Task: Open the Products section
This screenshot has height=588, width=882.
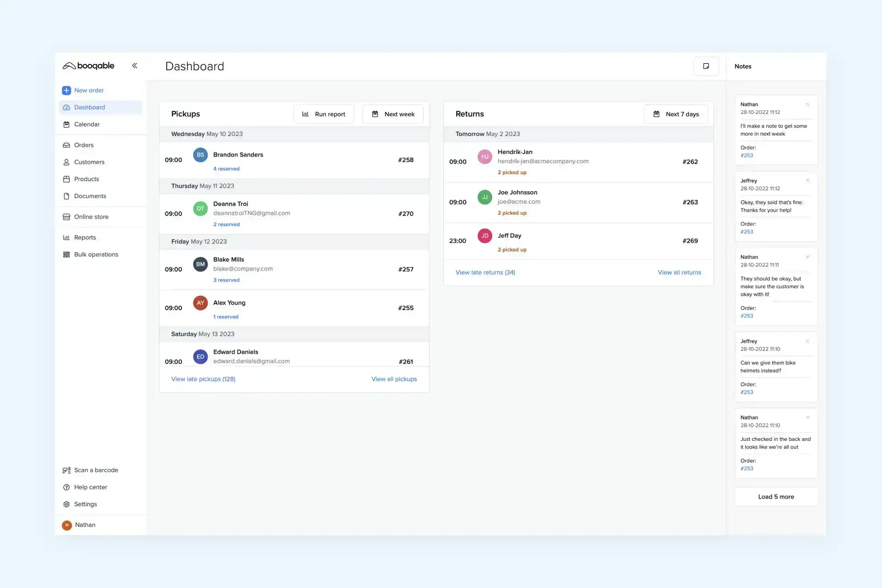Action: pos(86,179)
